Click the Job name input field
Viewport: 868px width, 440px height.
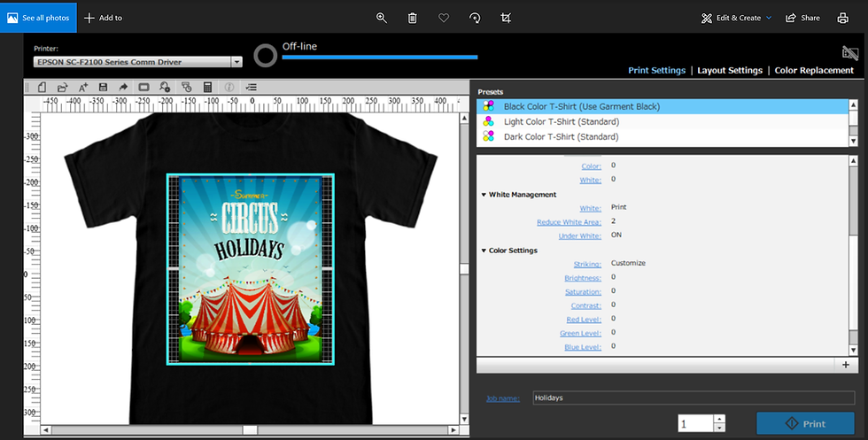point(694,398)
